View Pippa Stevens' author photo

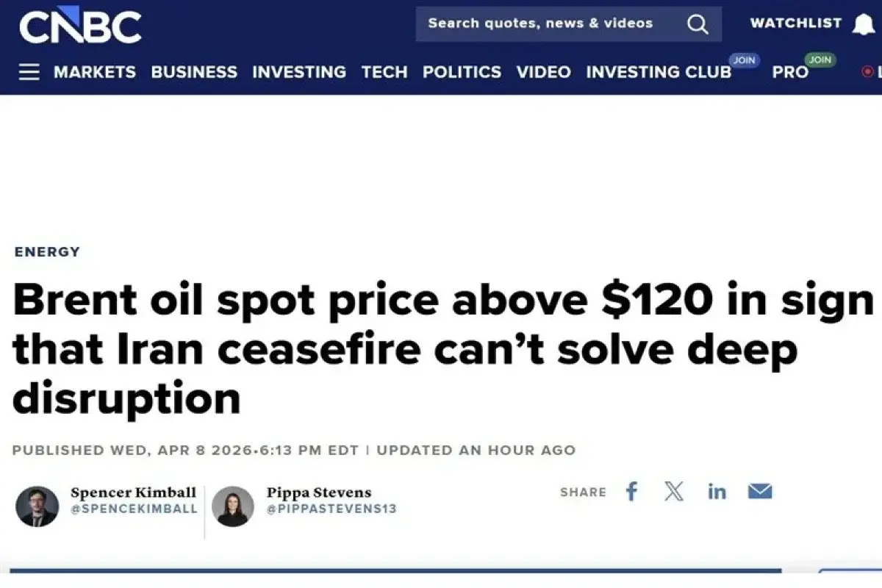pos(233,506)
